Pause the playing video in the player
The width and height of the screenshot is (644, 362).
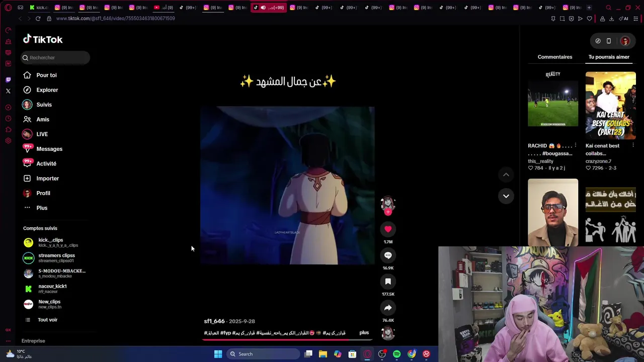coord(287,185)
